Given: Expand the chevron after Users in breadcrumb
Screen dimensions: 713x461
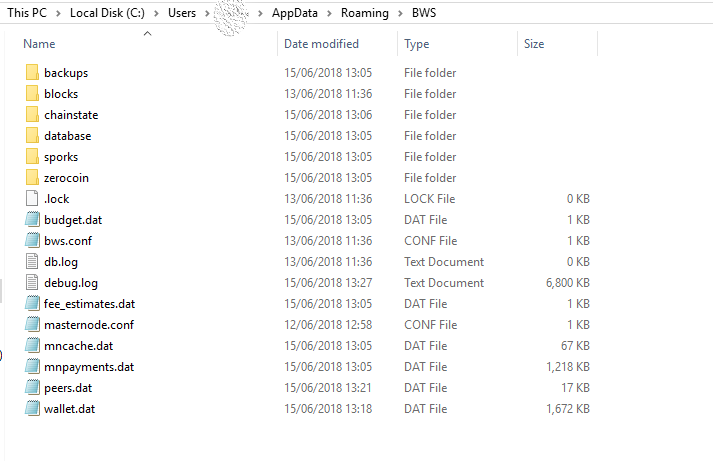Looking at the screenshot, I should tap(207, 13).
